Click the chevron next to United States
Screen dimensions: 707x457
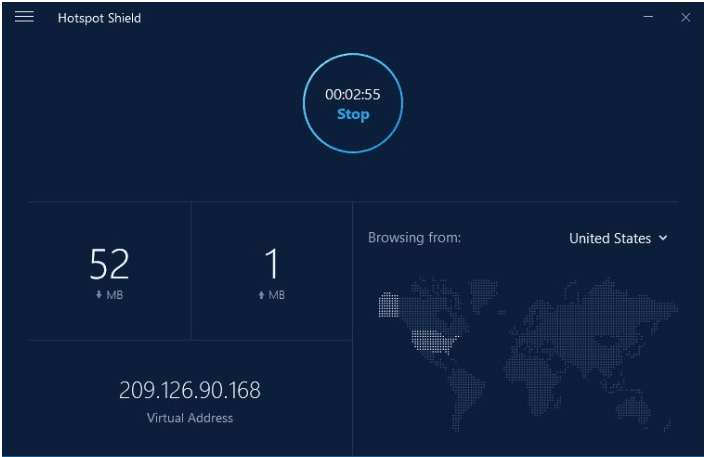click(x=663, y=238)
